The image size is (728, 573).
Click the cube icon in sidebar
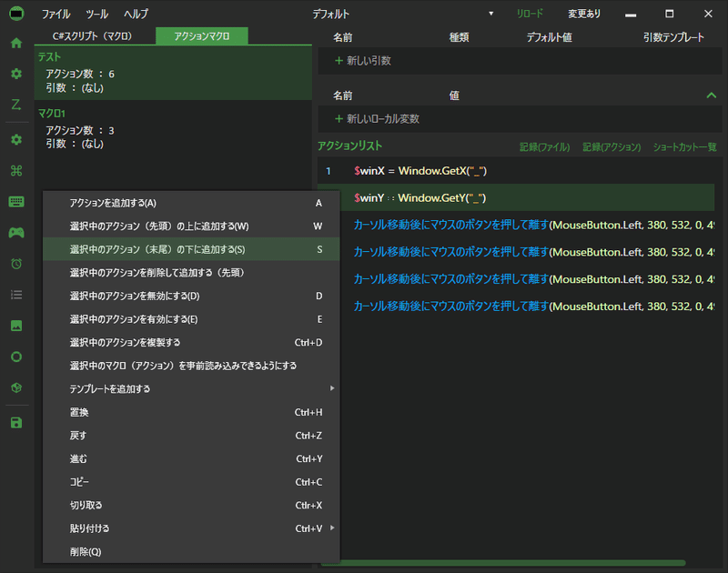pyautogui.click(x=16, y=387)
